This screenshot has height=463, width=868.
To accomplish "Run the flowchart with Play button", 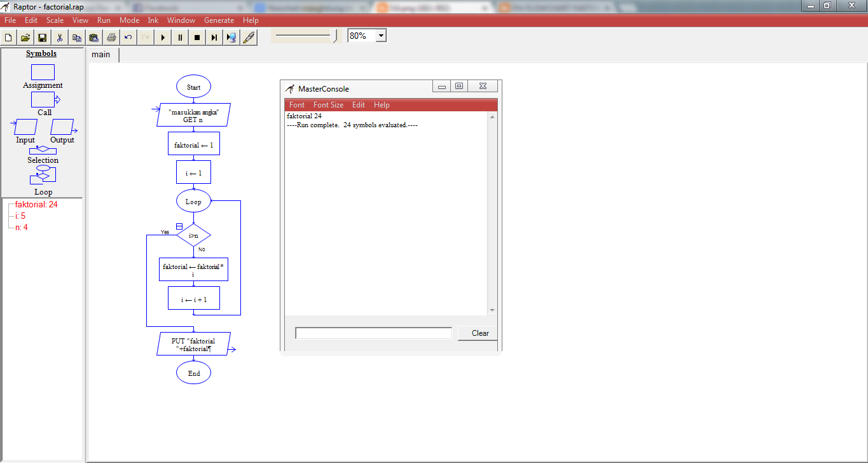I will pos(163,38).
